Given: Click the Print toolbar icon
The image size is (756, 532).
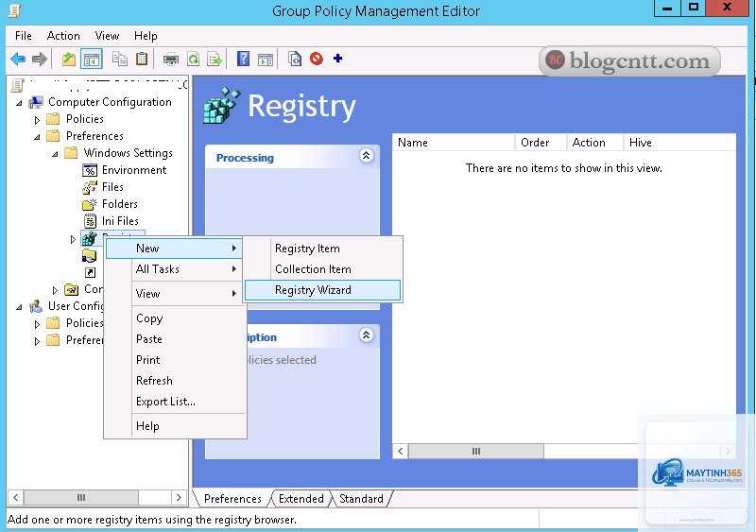Looking at the screenshot, I should 171,60.
